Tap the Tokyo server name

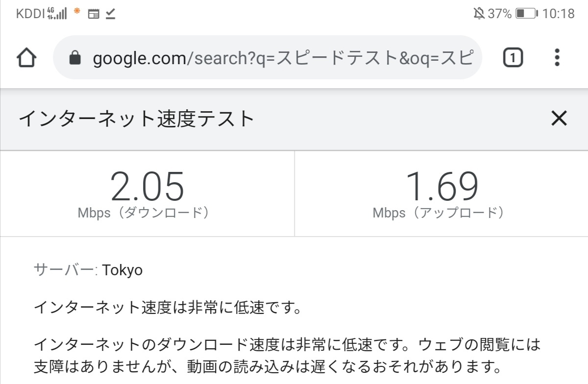(x=122, y=270)
